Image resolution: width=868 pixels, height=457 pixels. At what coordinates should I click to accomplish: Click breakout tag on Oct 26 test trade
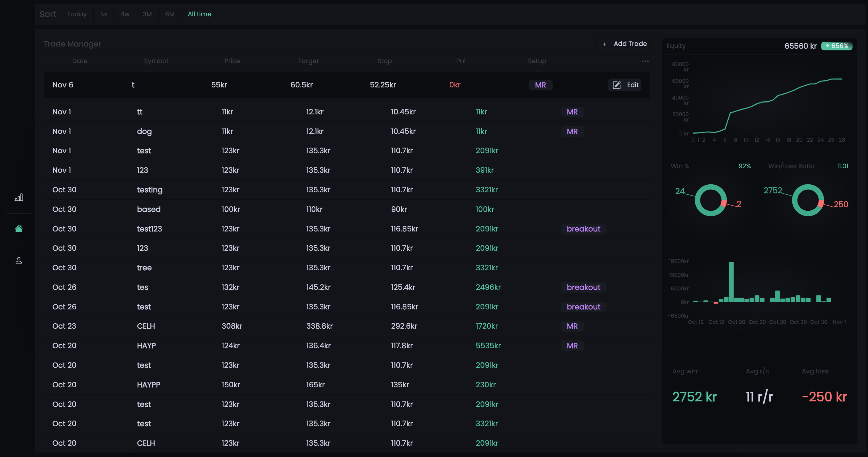pyautogui.click(x=583, y=307)
